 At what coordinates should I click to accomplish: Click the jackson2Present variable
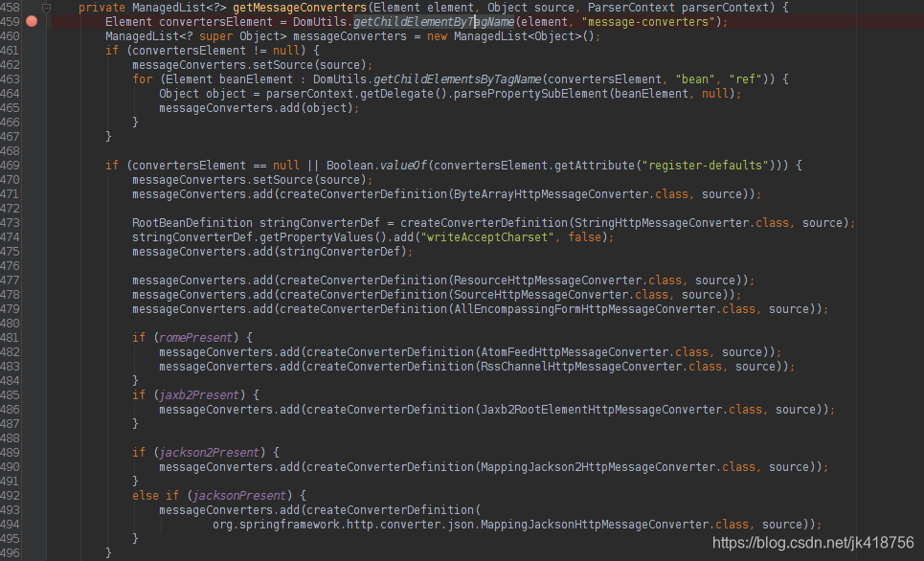[x=209, y=453]
